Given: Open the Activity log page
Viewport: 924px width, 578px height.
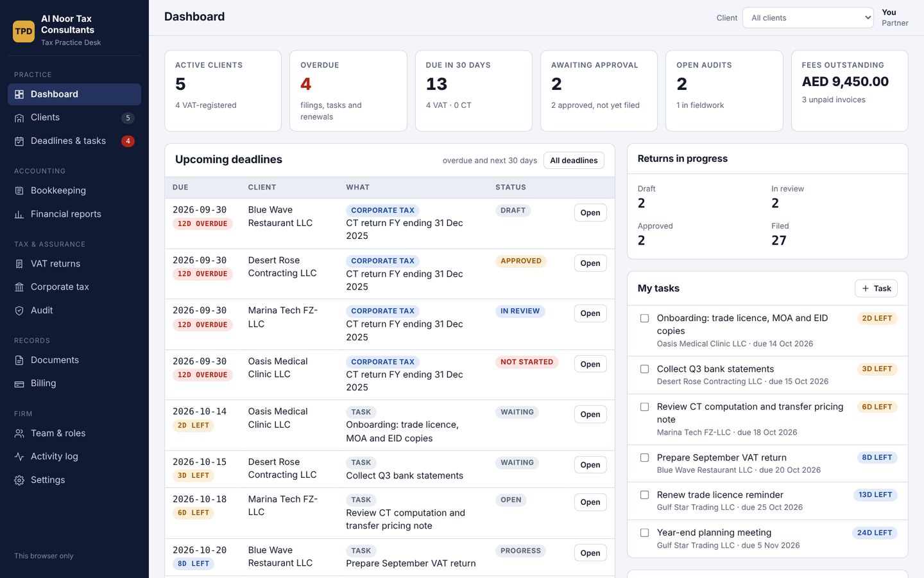Looking at the screenshot, I should click(x=74, y=457).
